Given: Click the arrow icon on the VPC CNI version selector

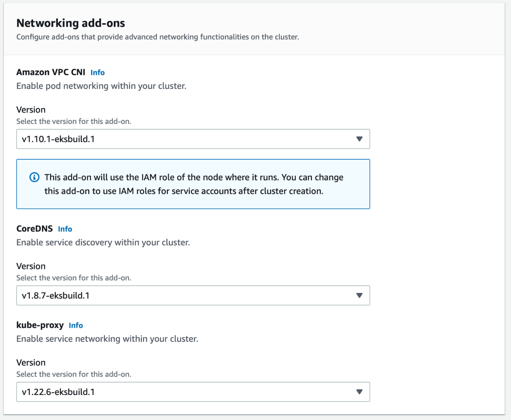Looking at the screenshot, I should [359, 139].
